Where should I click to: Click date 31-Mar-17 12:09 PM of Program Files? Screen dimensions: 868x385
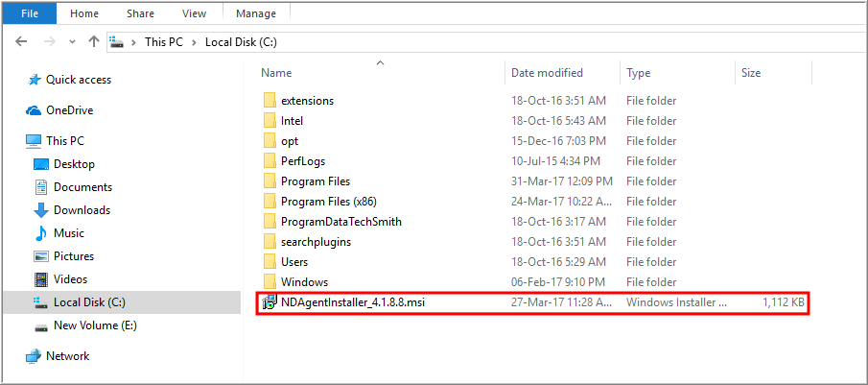pyautogui.click(x=561, y=181)
